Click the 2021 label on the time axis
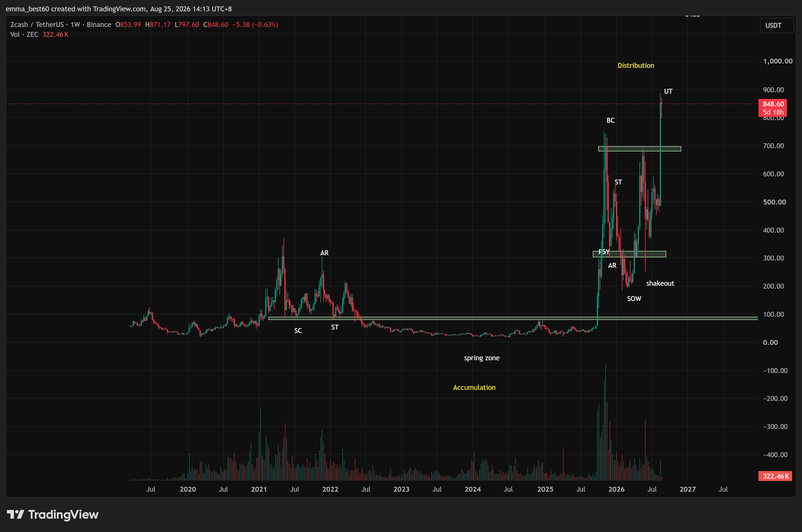This screenshot has height=532, width=802. (x=259, y=489)
